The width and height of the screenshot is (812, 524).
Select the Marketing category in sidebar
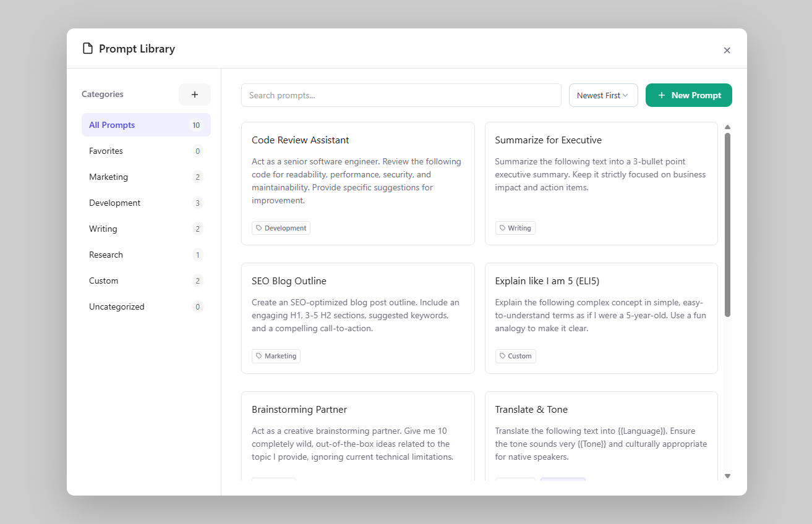coord(146,177)
